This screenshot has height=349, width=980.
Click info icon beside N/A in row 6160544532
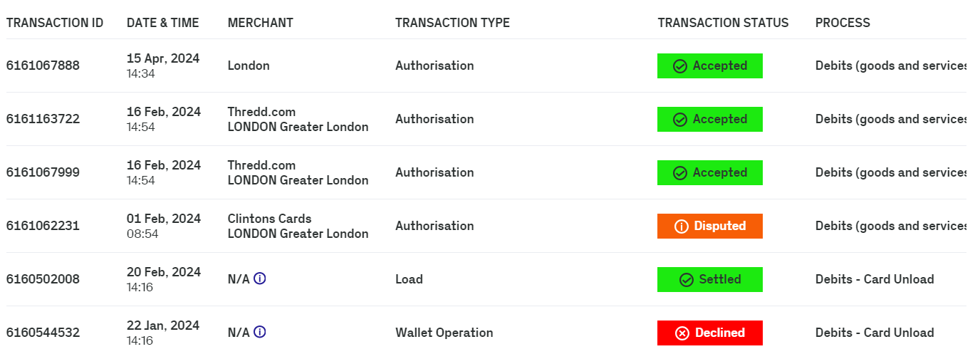[x=260, y=332]
